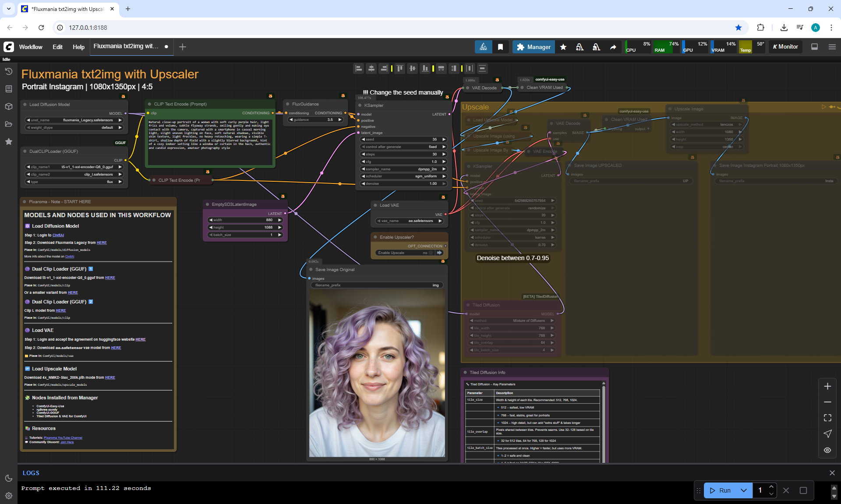Open the model library cube icon
841x504 pixels.
coord(8,106)
